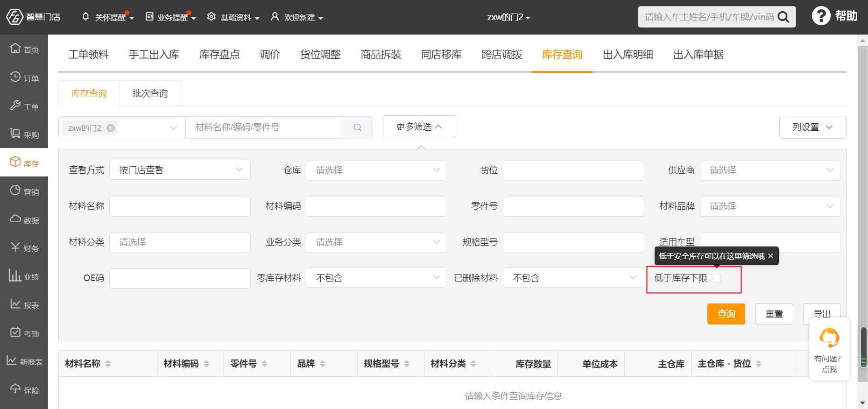
Task: Open the 供应商 dropdown
Action: click(x=770, y=170)
